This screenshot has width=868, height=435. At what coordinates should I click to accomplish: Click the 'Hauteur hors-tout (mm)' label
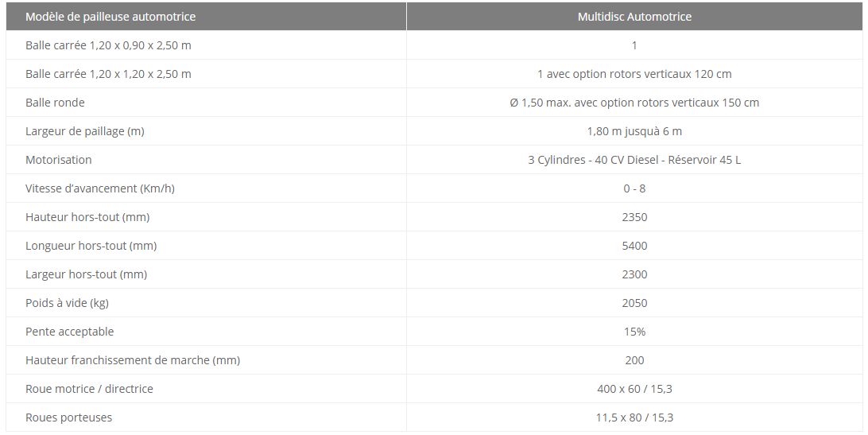87,217
